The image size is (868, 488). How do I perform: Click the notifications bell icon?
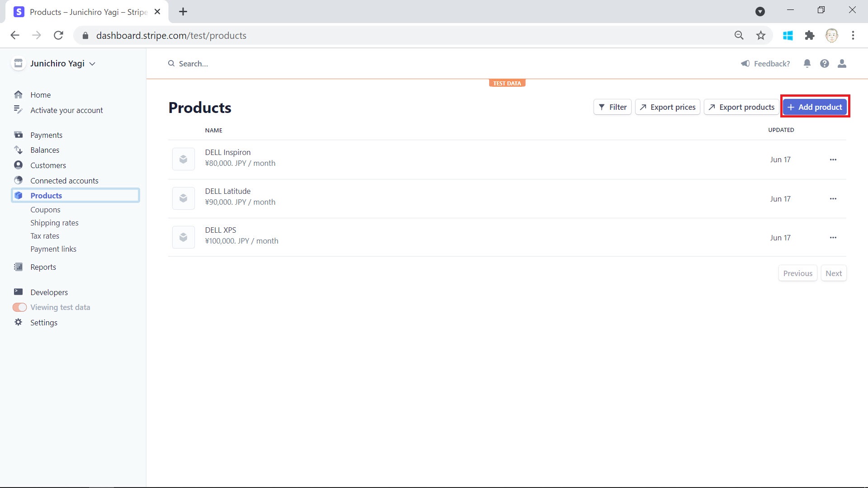point(807,63)
